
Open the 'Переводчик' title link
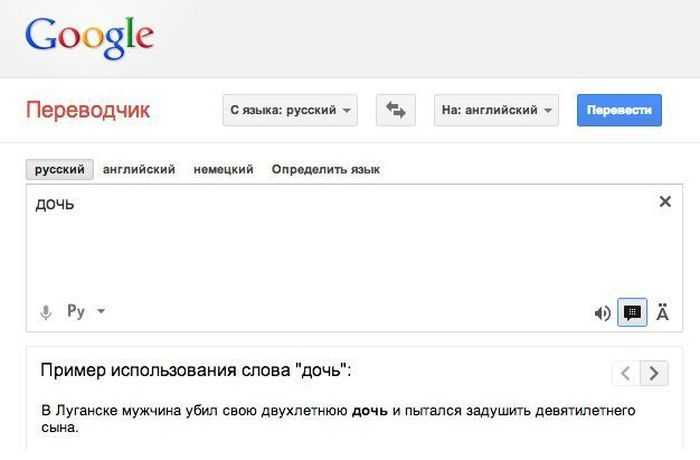88,110
